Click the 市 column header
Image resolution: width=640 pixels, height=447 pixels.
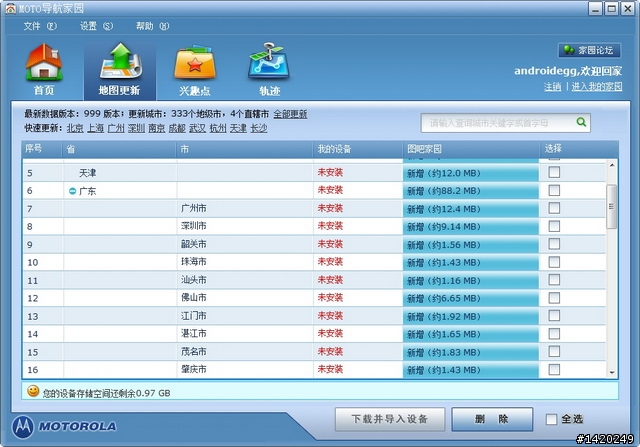tap(245, 149)
